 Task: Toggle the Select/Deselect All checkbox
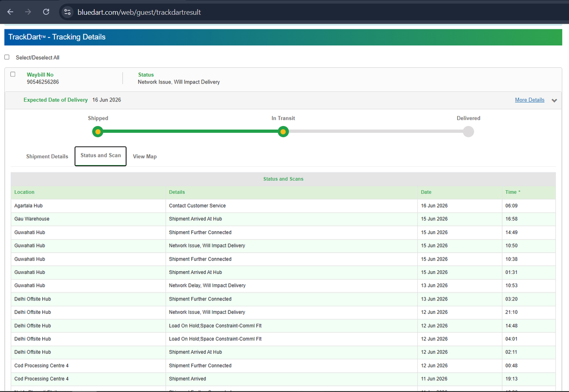[7, 57]
